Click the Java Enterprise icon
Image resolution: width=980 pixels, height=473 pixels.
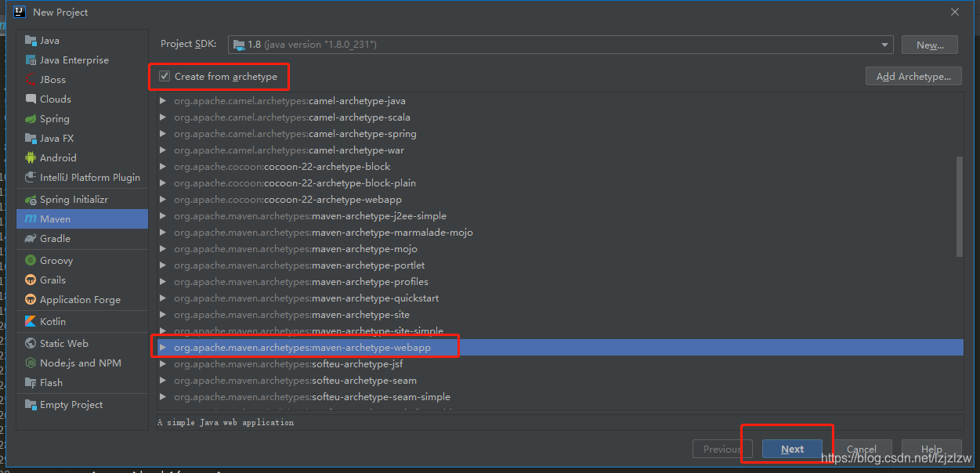click(31, 60)
